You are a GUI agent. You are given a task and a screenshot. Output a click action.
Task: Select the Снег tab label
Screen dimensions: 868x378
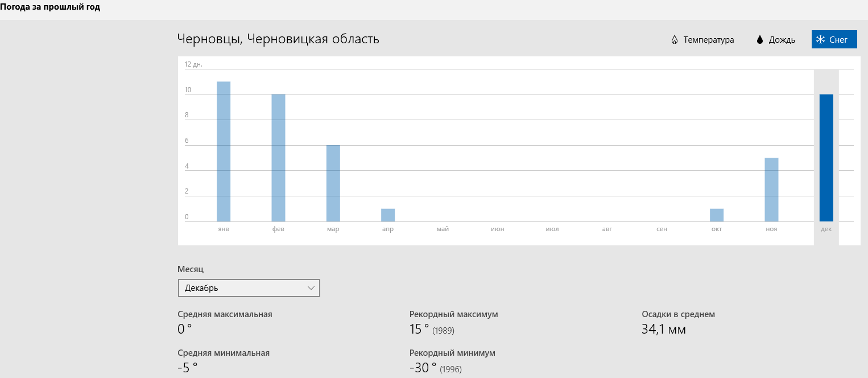click(838, 40)
